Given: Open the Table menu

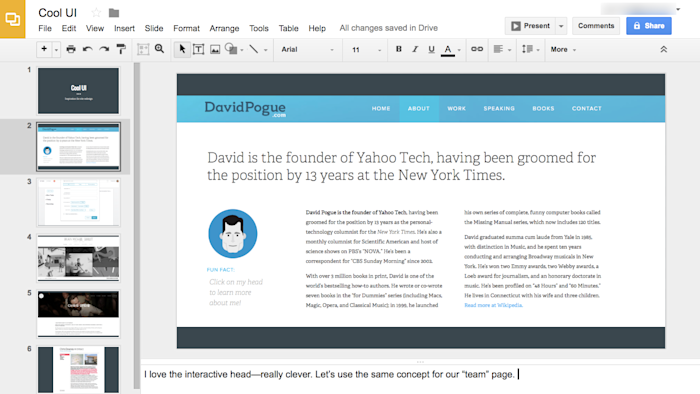Looking at the screenshot, I should (288, 28).
